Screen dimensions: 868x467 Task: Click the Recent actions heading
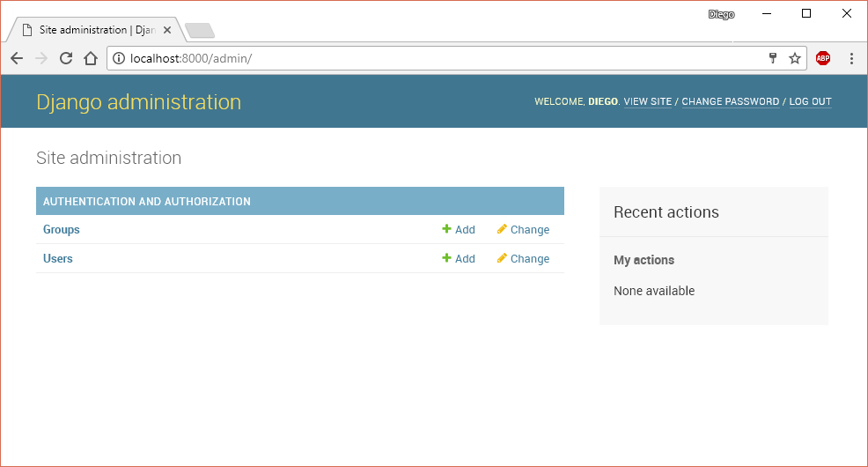(666, 212)
